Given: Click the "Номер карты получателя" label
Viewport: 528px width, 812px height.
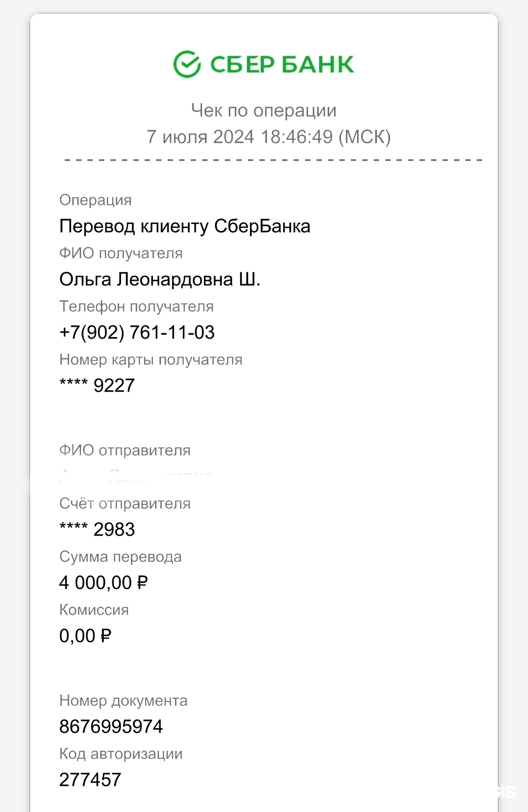Looking at the screenshot, I should tap(151, 360).
